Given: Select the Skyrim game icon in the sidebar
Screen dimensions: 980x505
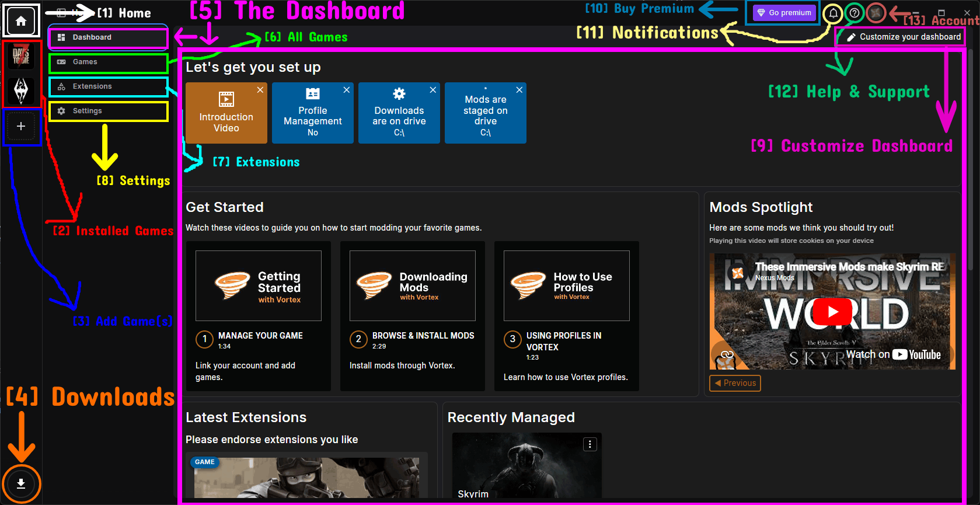Looking at the screenshot, I should [21, 91].
